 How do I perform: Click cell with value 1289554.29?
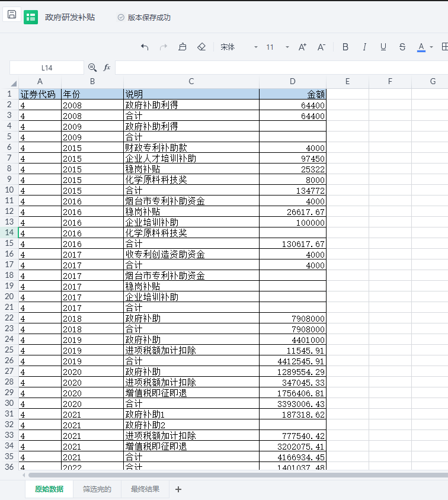[x=293, y=371]
